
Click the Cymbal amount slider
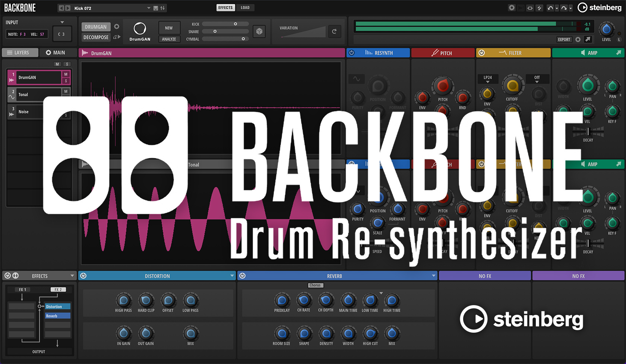pyautogui.click(x=225, y=39)
